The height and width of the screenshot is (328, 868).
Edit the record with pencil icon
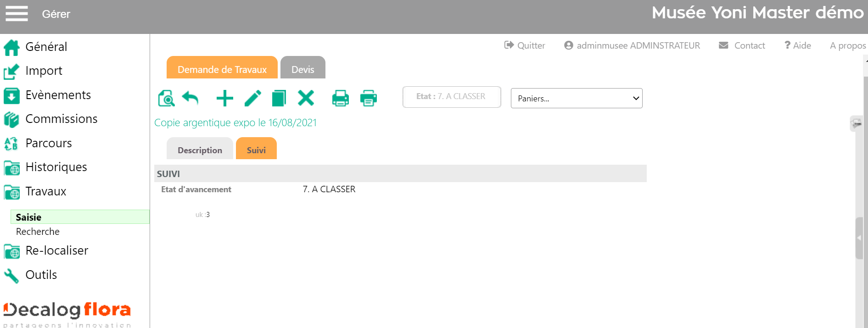253,98
